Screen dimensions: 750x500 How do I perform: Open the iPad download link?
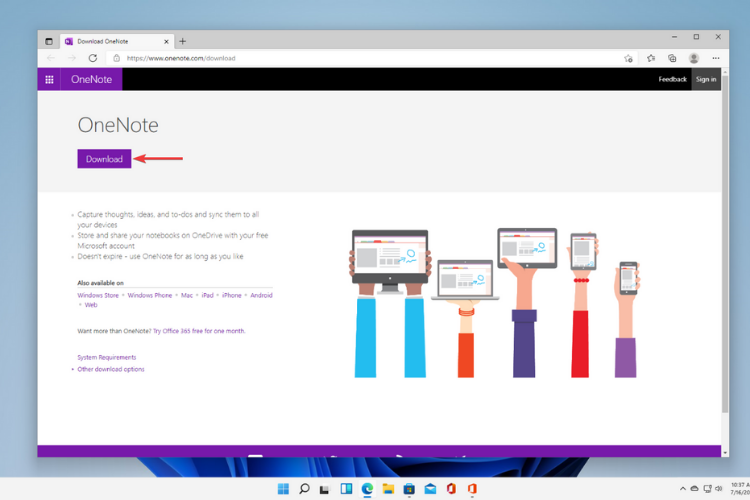point(207,295)
